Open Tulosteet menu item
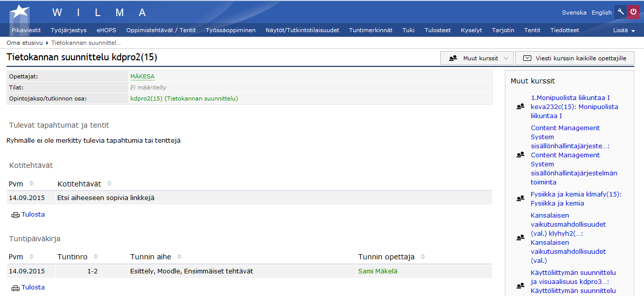644x296 pixels. (x=438, y=30)
